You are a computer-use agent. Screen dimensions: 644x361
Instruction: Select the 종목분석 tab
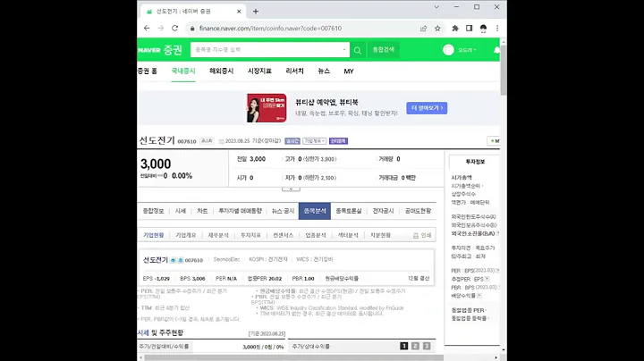(x=315, y=211)
